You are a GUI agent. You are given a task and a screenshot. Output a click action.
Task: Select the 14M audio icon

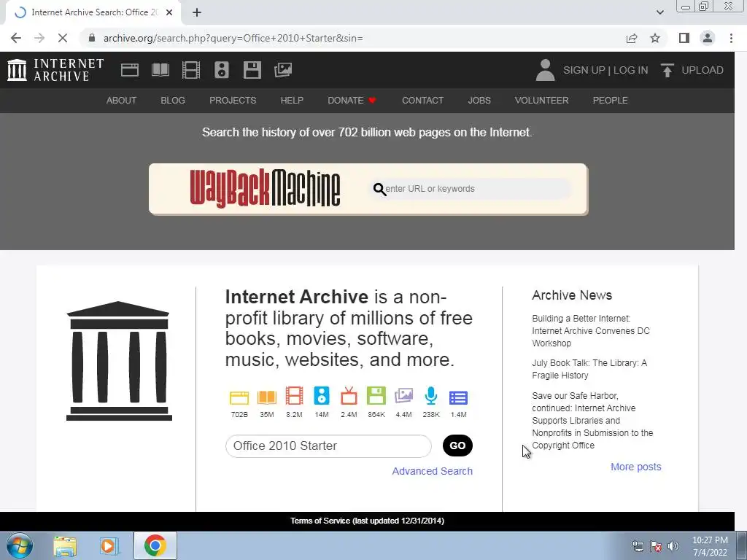[322, 396]
